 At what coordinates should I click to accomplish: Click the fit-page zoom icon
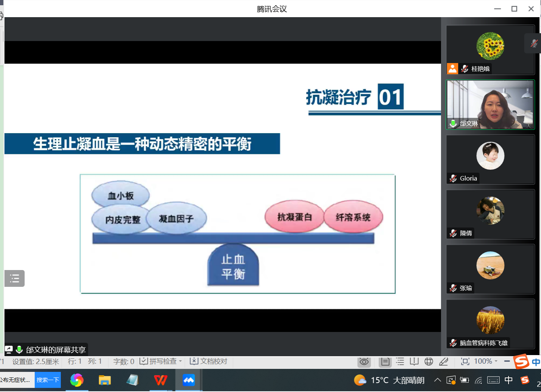[465, 361]
